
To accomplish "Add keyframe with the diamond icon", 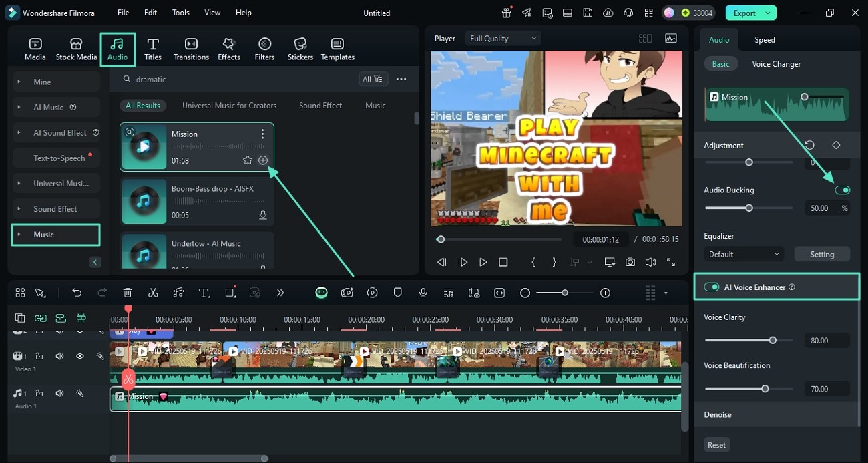I will click(x=836, y=145).
